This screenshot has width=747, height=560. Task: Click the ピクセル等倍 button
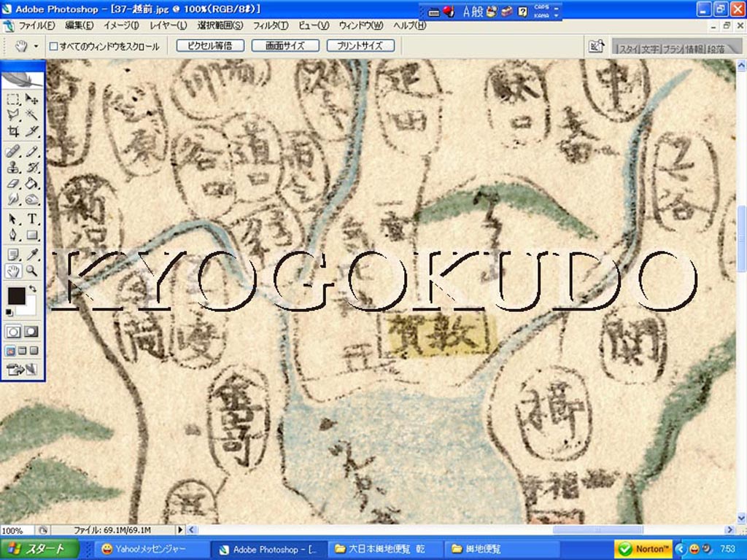[210, 46]
